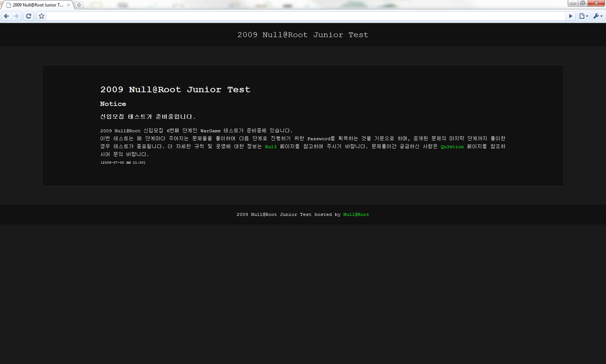Visit the Null@Root link in the footer
Screen dimensions: 606x364
[356, 214]
